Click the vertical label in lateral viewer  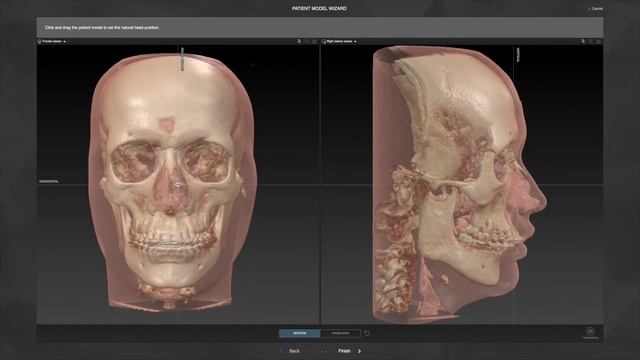[518, 55]
